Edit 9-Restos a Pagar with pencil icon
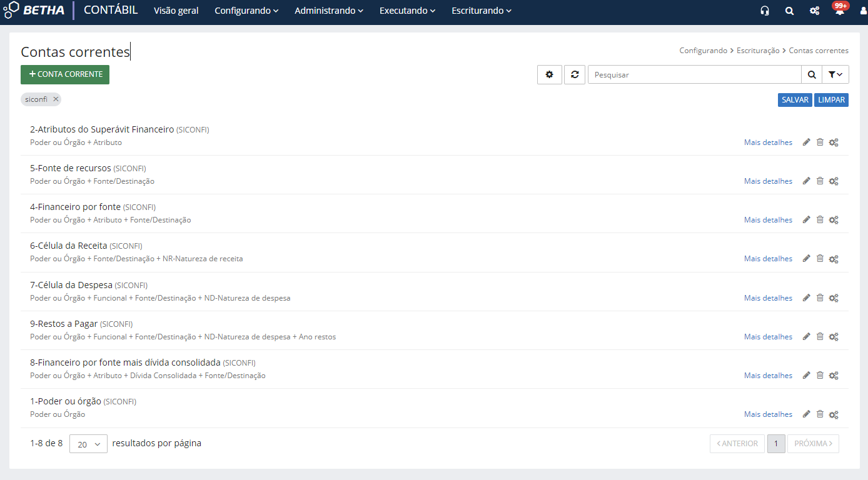 click(x=806, y=336)
